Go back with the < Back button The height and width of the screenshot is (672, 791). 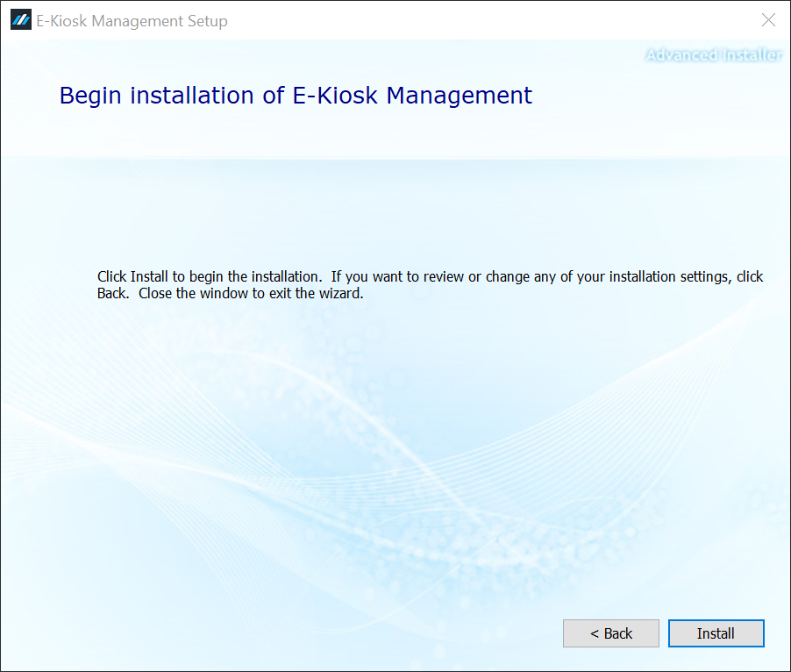coord(611,633)
